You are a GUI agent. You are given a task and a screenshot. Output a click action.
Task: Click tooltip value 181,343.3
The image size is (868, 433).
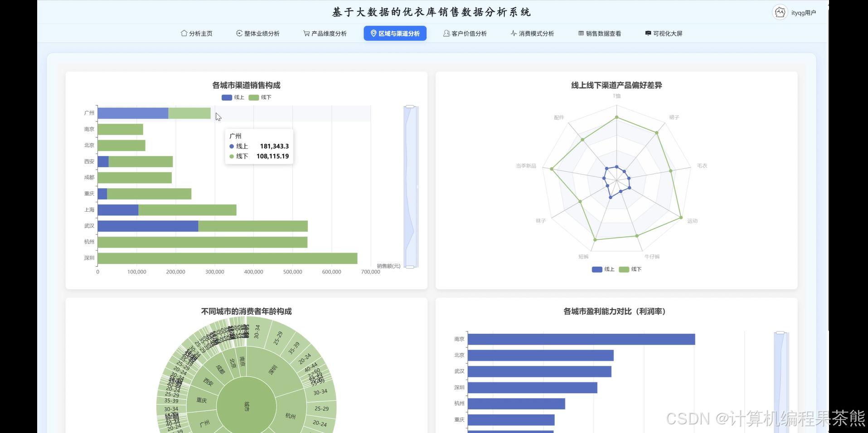tap(274, 146)
